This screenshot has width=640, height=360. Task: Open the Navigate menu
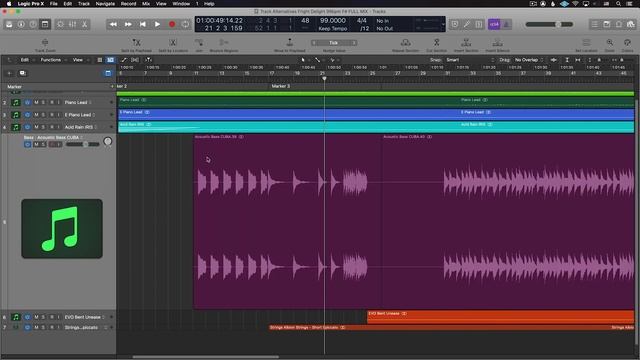(105, 4)
